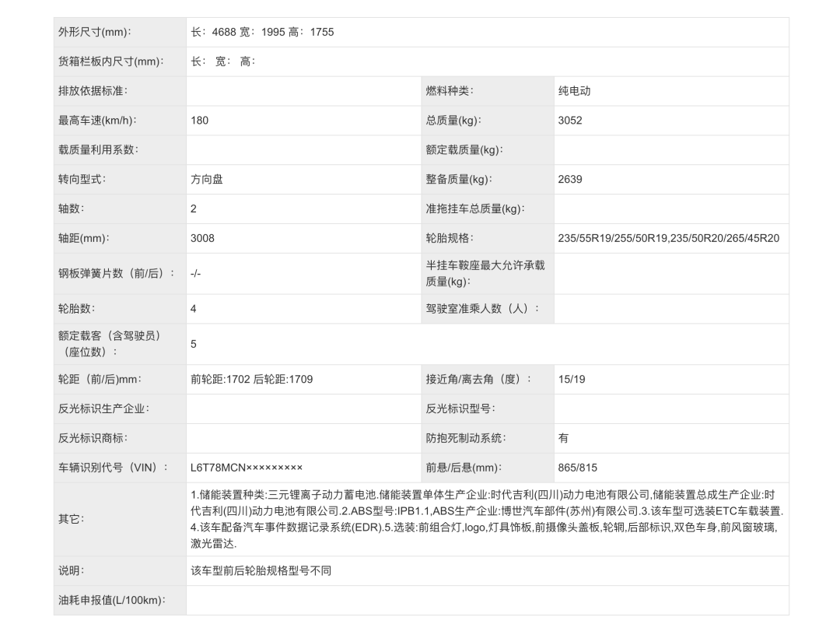Image resolution: width=840 pixels, height=624 pixels.
Task: Select the 货箱栏板内尺寸 label cell
Action: tap(110, 61)
